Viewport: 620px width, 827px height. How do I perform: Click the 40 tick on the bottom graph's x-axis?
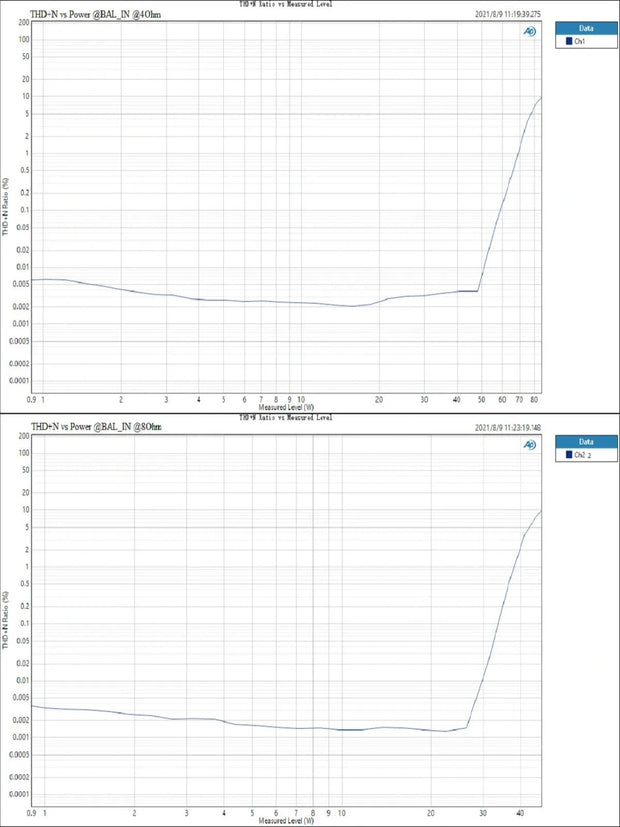(521, 812)
